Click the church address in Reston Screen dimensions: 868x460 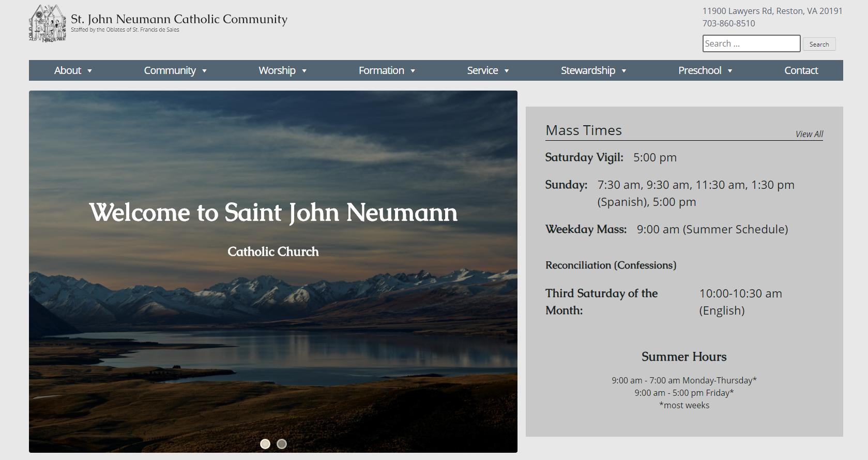(772, 11)
